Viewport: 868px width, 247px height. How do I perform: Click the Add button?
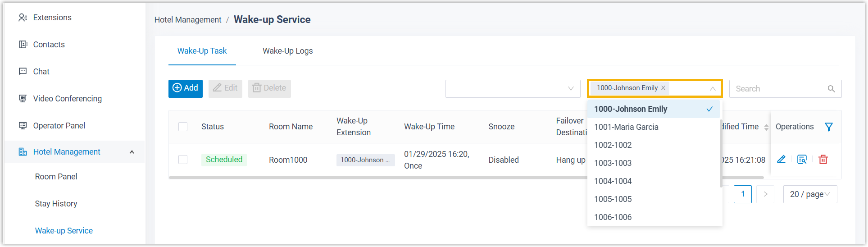pyautogui.click(x=186, y=88)
